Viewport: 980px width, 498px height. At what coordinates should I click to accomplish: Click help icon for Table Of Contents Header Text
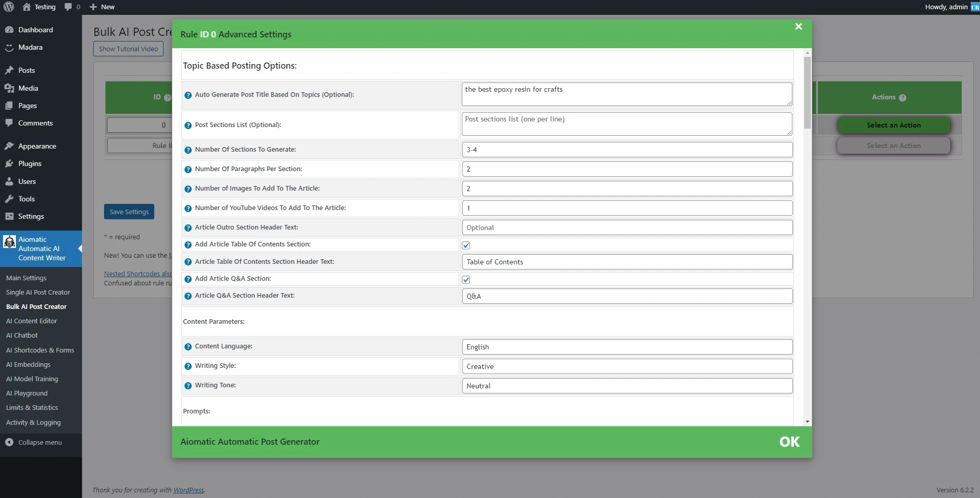(188, 262)
